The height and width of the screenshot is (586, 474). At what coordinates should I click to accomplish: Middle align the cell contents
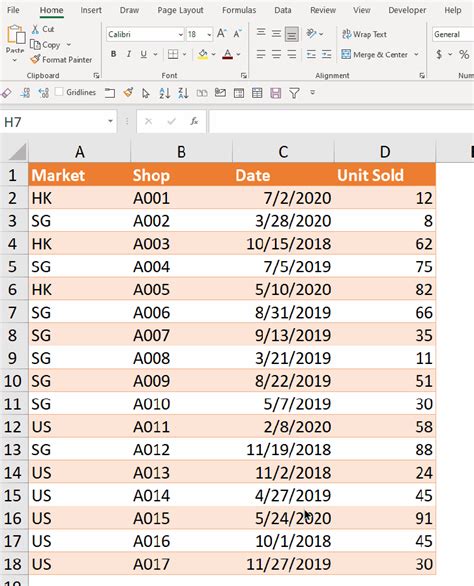pos(276,34)
